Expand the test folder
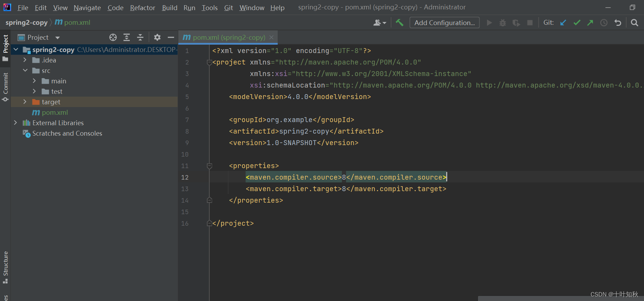The image size is (644, 301). [34, 91]
